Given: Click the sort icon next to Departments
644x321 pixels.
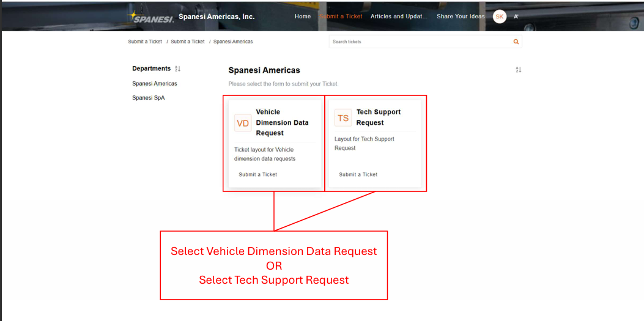Looking at the screenshot, I should [x=177, y=69].
